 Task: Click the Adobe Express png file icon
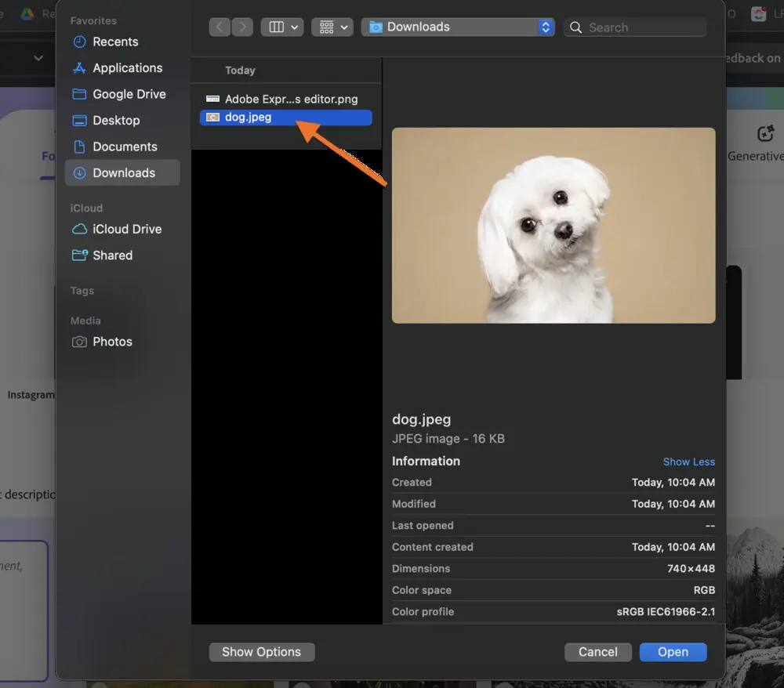point(213,99)
